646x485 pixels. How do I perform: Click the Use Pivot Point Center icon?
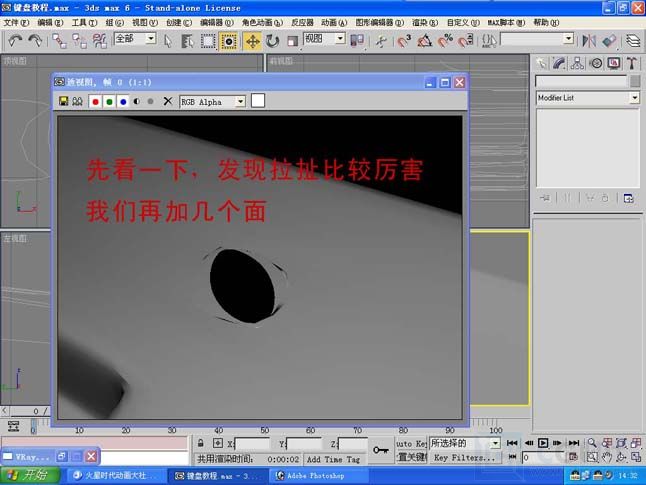(x=357, y=41)
